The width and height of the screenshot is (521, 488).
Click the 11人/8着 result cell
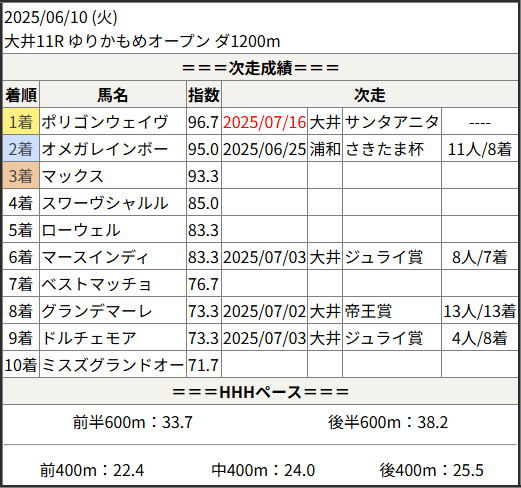[x=480, y=149]
